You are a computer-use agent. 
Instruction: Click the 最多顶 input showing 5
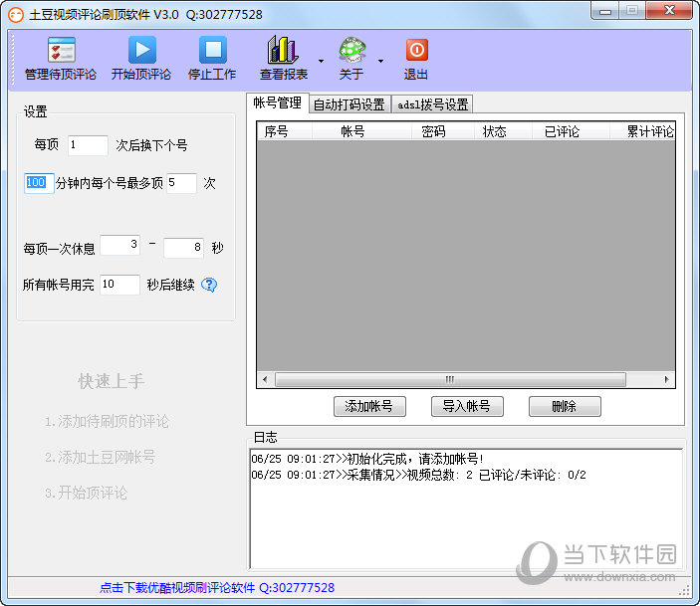181,183
